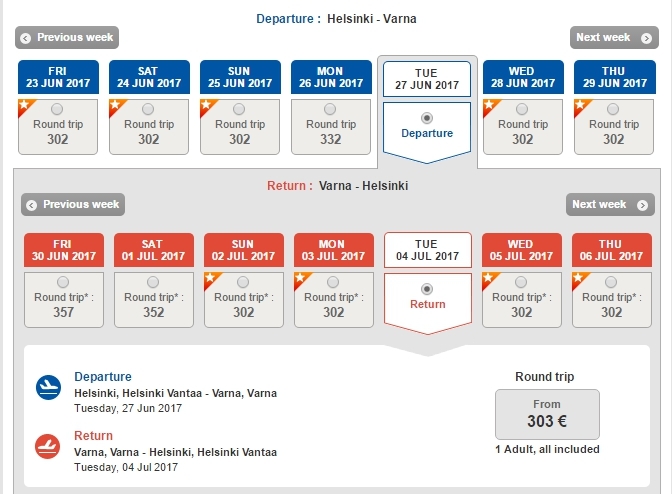This screenshot has width=672, height=494.
Task: Click star badge on Wed 28 Jun fare
Action: pyautogui.click(x=488, y=103)
